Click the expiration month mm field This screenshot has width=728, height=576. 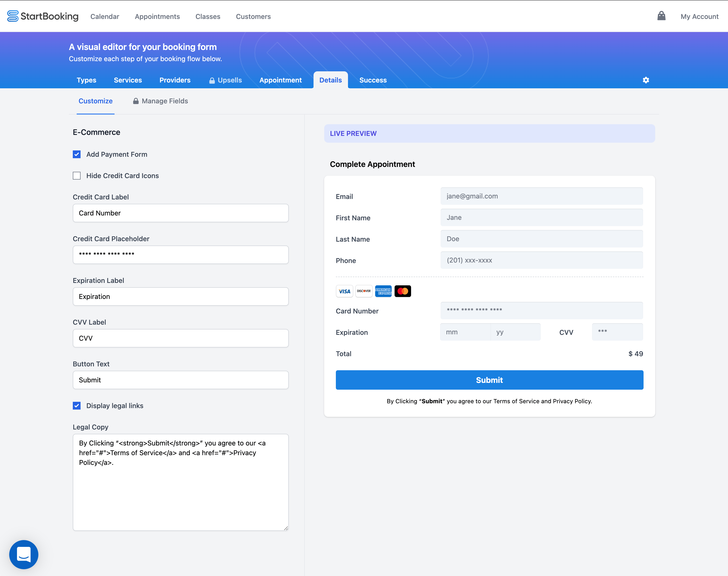[x=465, y=332]
